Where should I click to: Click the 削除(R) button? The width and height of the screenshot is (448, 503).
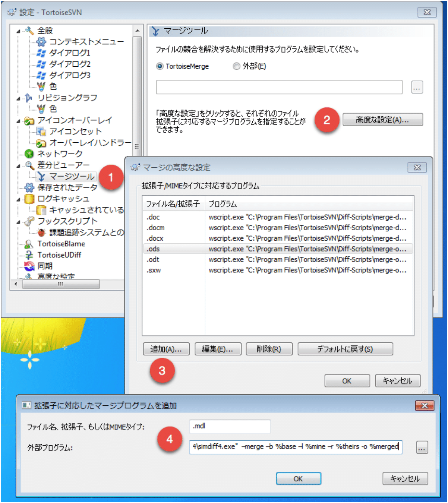(x=269, y=349)
